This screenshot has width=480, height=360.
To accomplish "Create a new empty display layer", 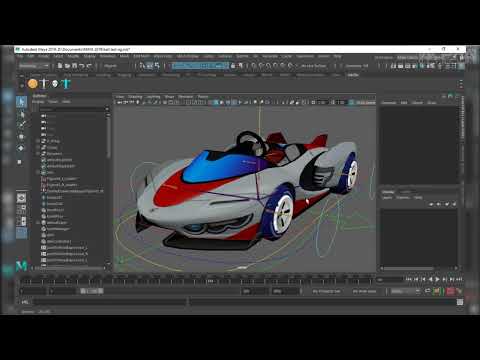I will pos(447,204).
